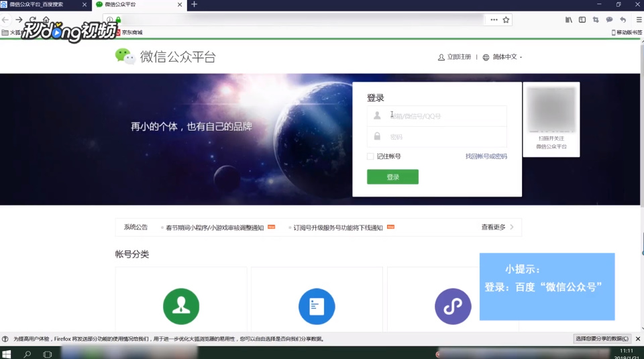Click the screenshot crop toolbar icon
Image resolution: width=644 pixels, height=359 pixels.
coord(596,19)
